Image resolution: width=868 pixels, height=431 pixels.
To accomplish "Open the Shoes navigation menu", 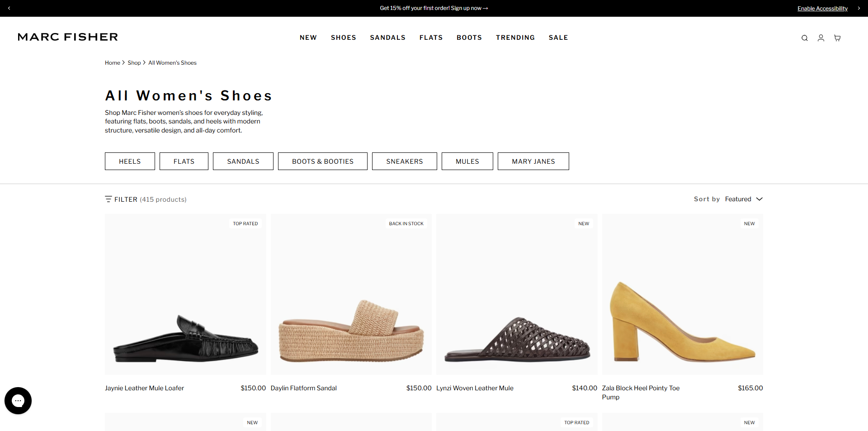I will 343,38.
